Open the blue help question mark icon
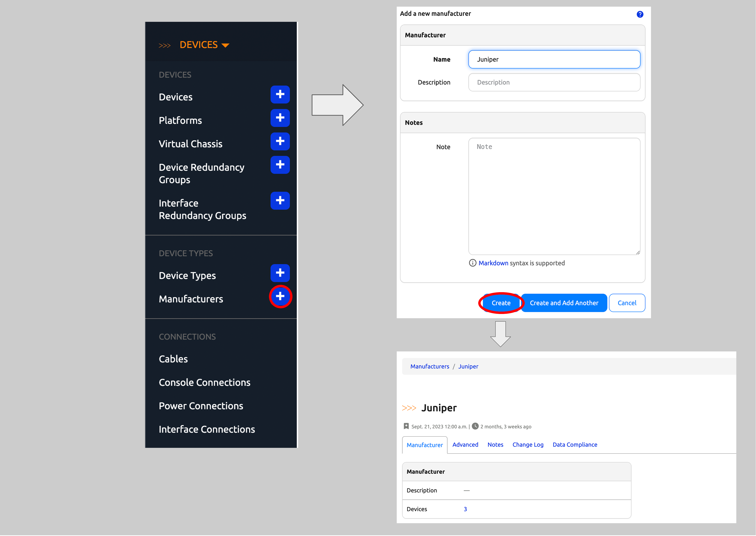The image size is (756, 536). 640,14
